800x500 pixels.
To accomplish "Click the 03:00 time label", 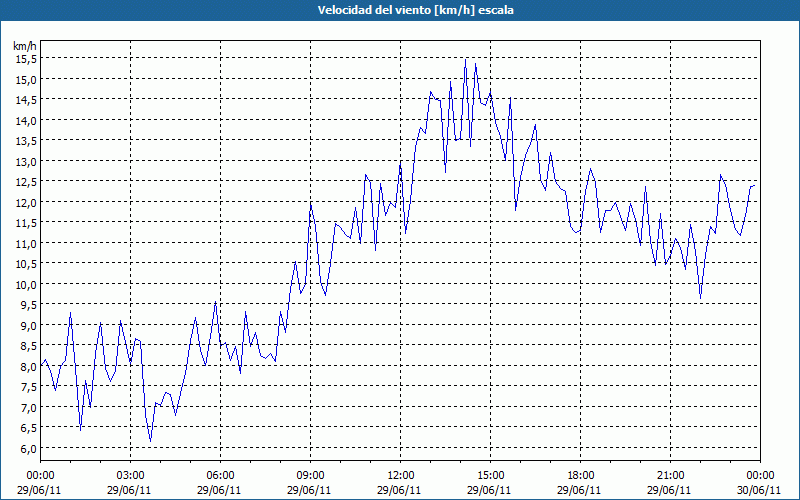I will pos(130,476).
